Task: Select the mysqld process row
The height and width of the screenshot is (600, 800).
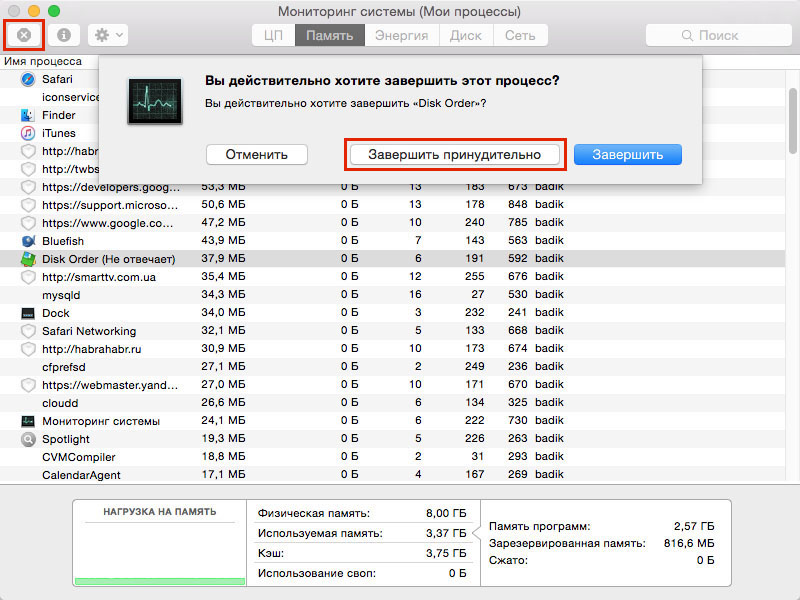Action: pyautogui.click(x=392, y=295)
